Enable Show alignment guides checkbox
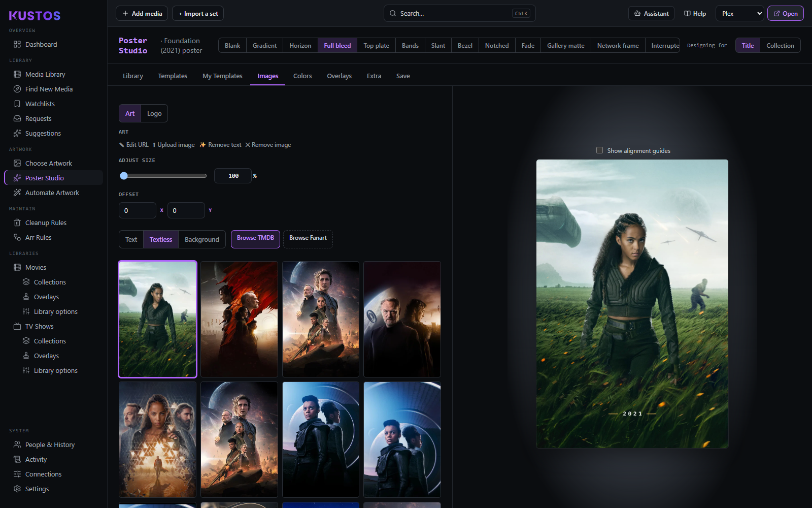This screenshot has width=812, height=508. 599,150
